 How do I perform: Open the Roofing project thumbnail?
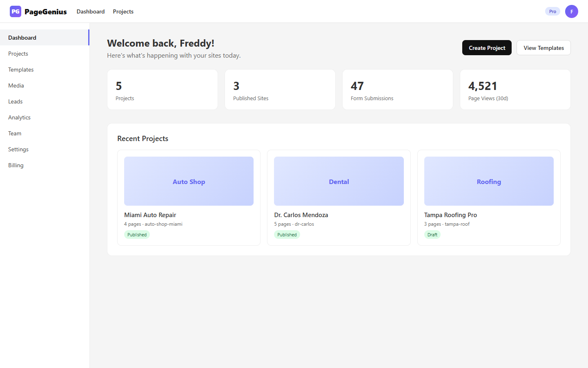coord(489,181)
